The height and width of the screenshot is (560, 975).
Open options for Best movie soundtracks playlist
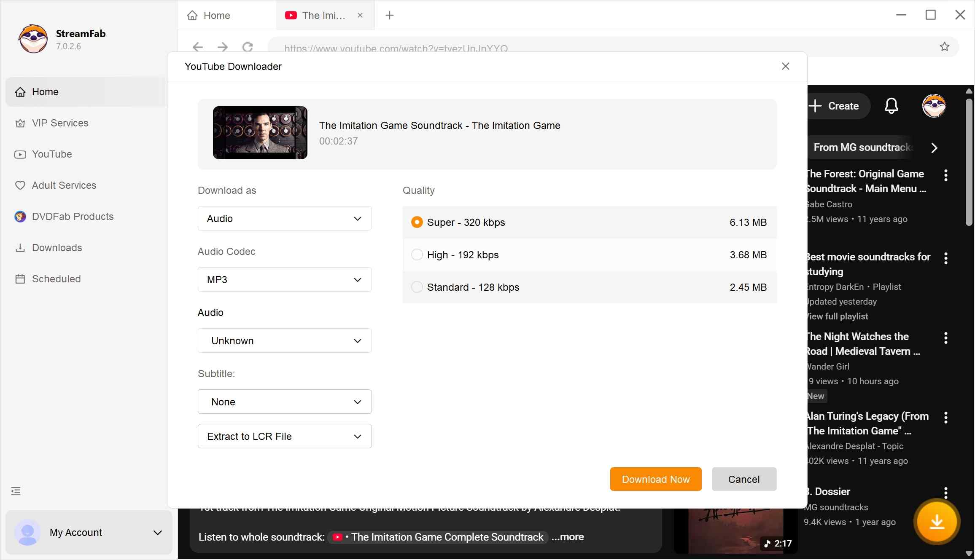click(x=946, y=258)
